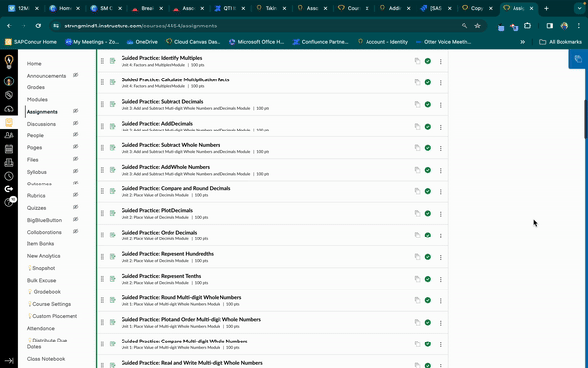Open options menu for Identify Multiples

[x=441, y=61]
